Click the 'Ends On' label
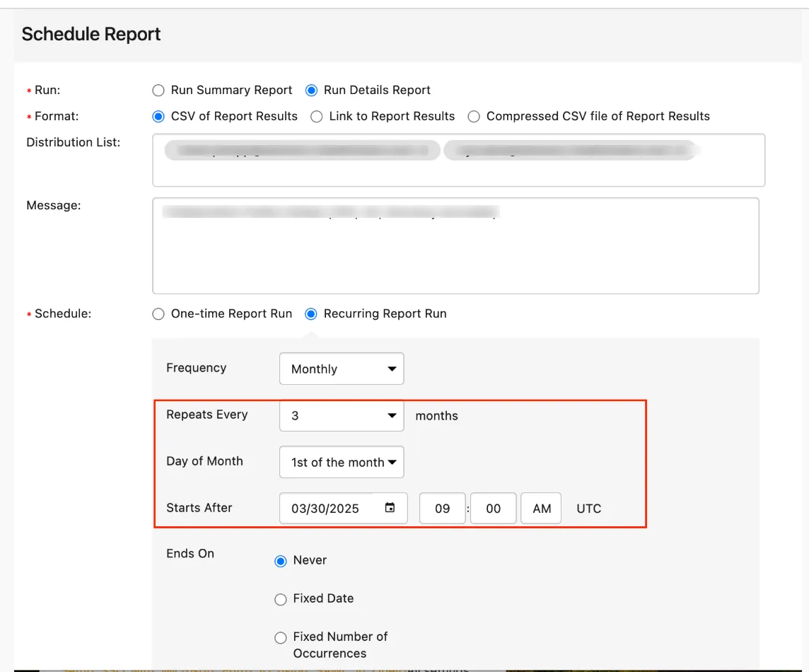Screen dimensions: 809x672 click(x=190, y=554)
